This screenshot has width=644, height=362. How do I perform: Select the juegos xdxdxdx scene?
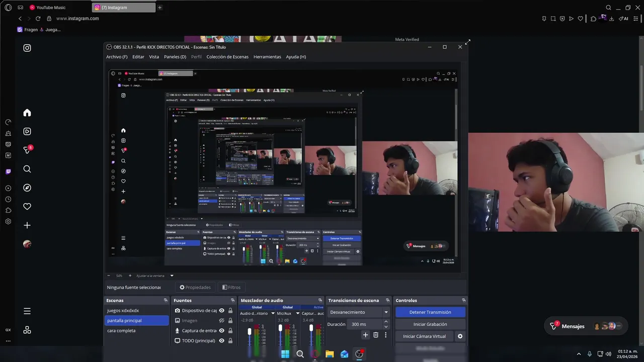136,311
